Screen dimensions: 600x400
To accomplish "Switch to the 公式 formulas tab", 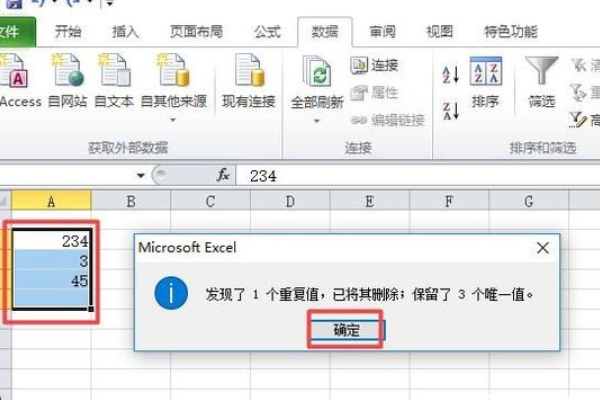I will tap(267, 32).
